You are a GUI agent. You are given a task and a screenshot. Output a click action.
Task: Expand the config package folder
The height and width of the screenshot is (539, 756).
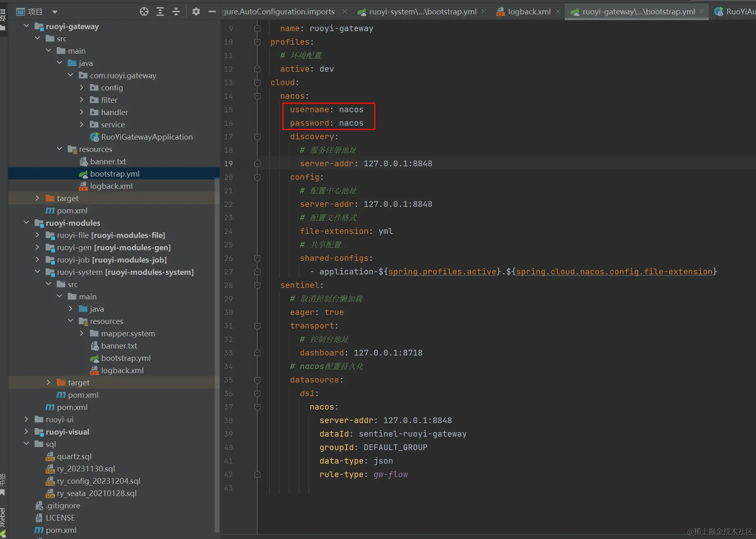pos(81,88)
